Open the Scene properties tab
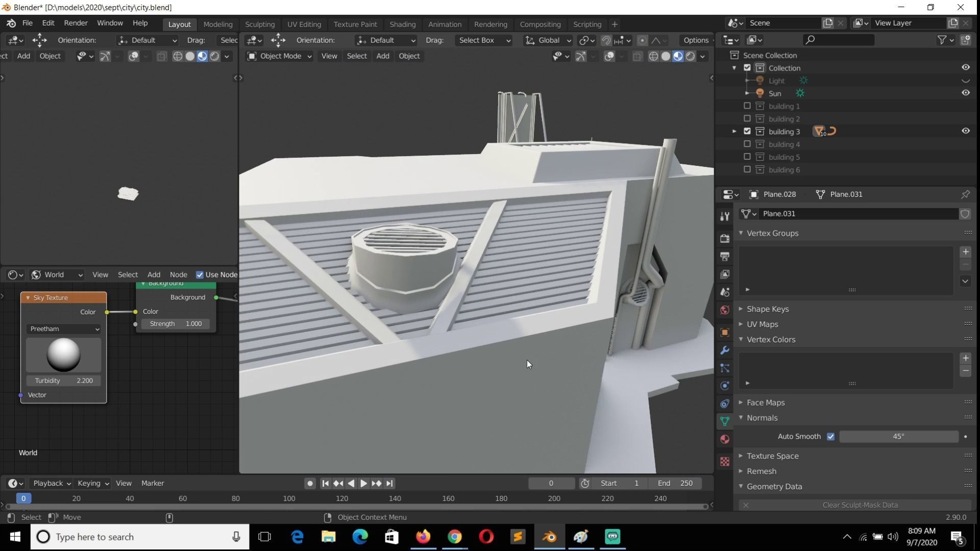This screenshot has height=551, width=980. [x=724, y=292]
